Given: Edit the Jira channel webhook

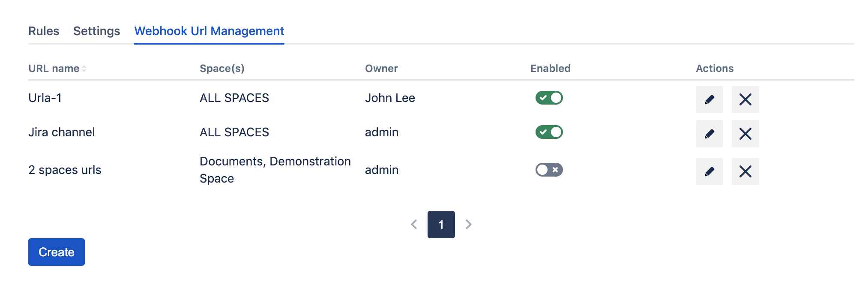Looking at the screenshot, I should pyautogui.click(x=709, y=134).
